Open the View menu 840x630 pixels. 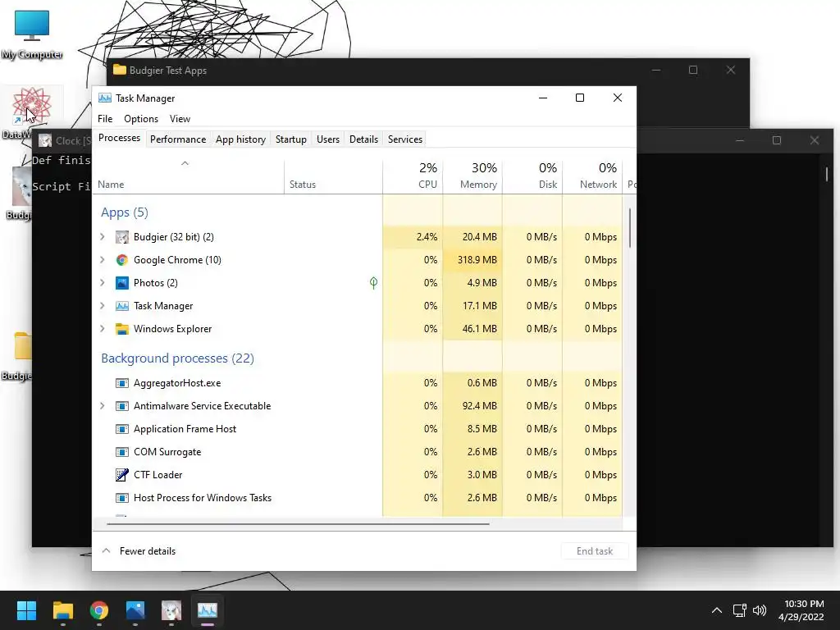[180, 119]
